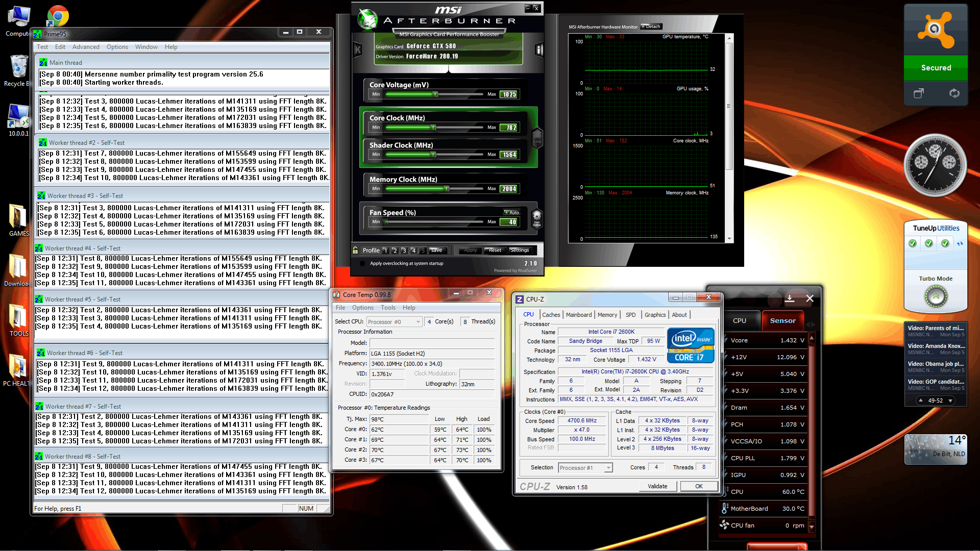Toggle Auto fan speed in Afterburner
980x551 pixels.
coord(511,212)
